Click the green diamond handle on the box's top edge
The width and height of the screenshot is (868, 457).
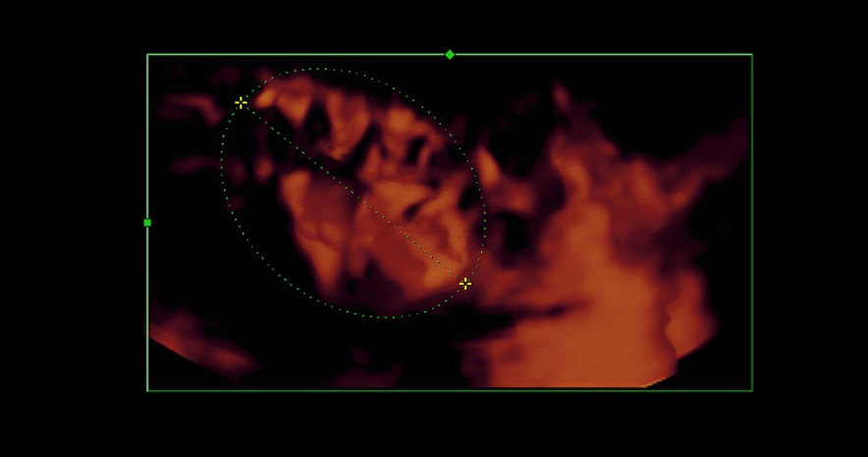point(450,54)
